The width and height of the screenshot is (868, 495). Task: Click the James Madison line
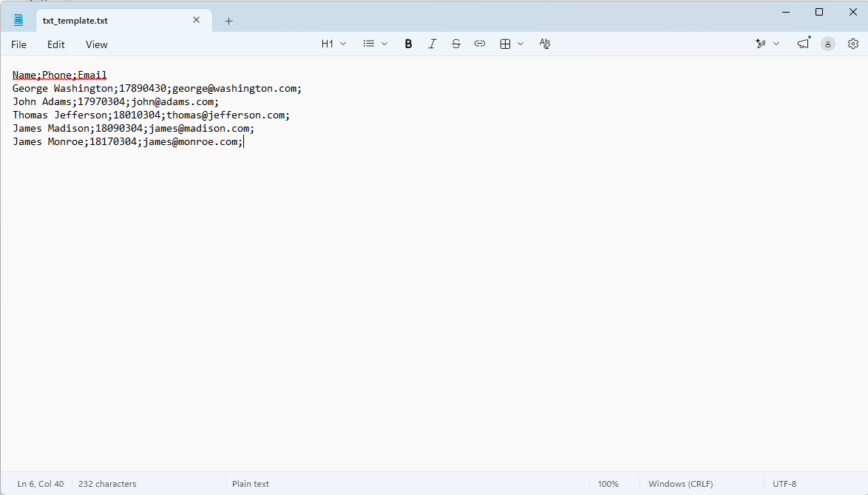[x=133, y=129]
